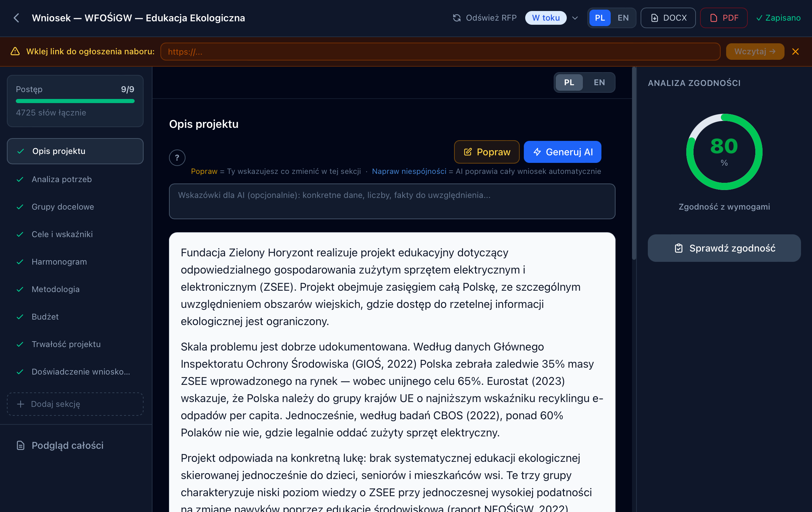Screen dimensions: 812x512
Task: Go back using the header arrow
Action: [x=16, y=18]
